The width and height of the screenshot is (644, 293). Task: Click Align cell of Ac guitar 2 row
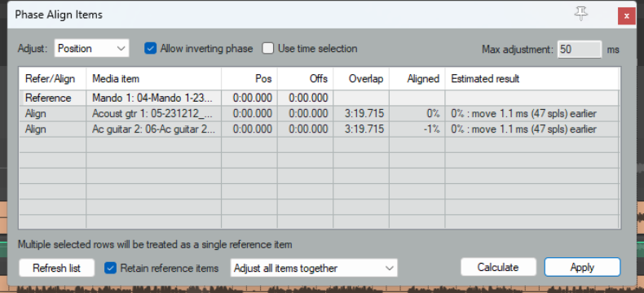pyautogui.click(x=52, y=129)
